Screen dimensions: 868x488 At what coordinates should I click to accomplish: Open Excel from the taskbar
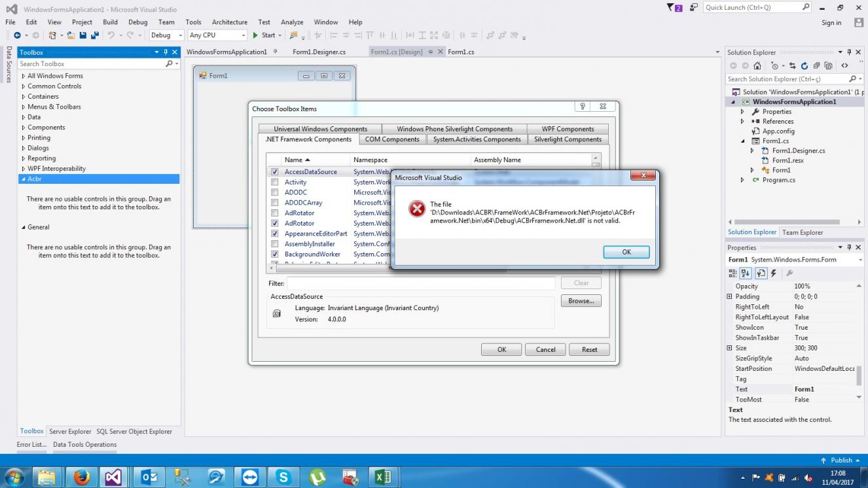[383, 478]
